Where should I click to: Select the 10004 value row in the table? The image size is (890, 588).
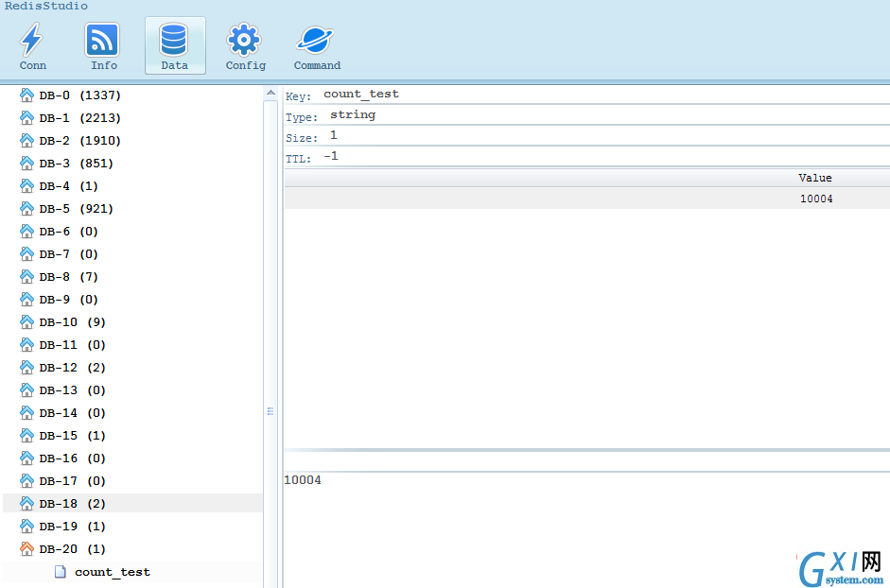pos(587,199)
